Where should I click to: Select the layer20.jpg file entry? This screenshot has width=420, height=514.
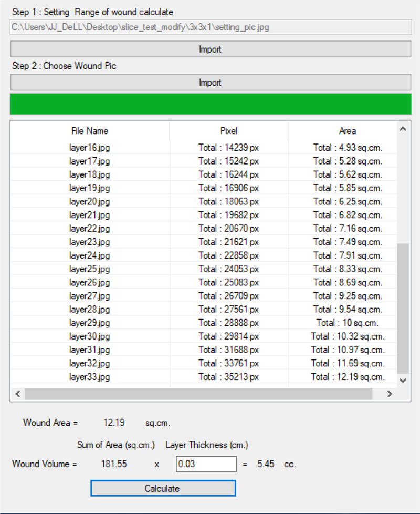point(90,201)
